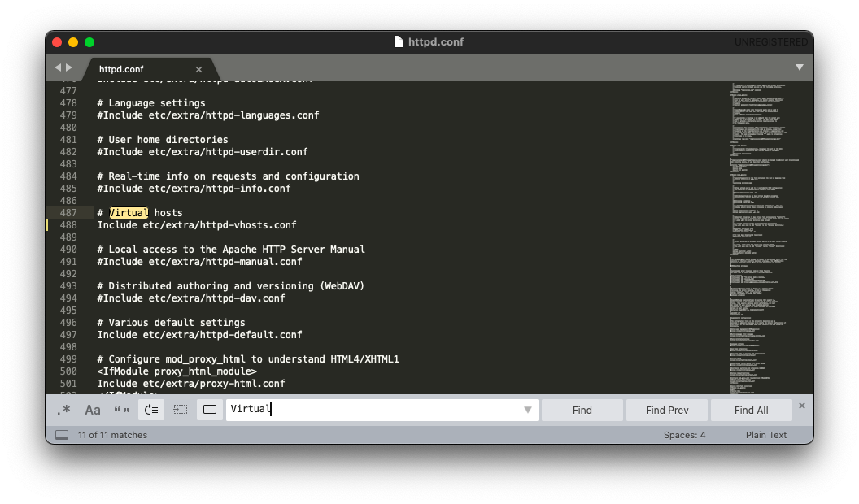Go to next tab with right arrow
The image size is (859, 504).
(69, 67)
